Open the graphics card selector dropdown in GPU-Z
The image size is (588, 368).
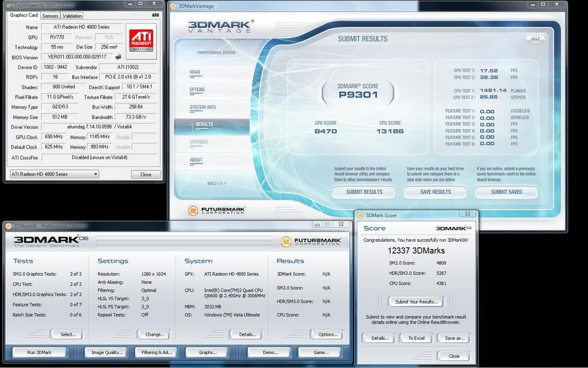(55, 174)
